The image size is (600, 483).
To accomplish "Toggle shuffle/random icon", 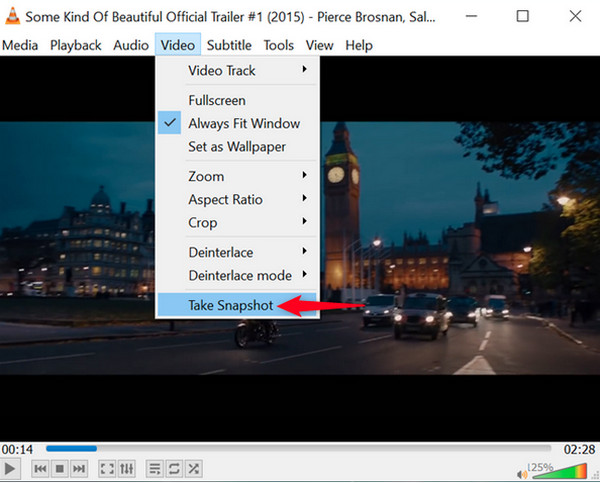I will 194,468.
